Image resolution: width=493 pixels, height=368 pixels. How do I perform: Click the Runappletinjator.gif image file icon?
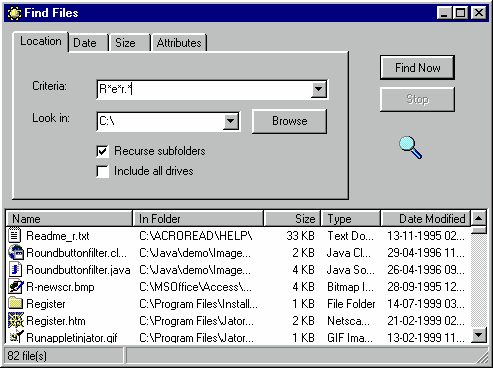click(x=16, y=337)
